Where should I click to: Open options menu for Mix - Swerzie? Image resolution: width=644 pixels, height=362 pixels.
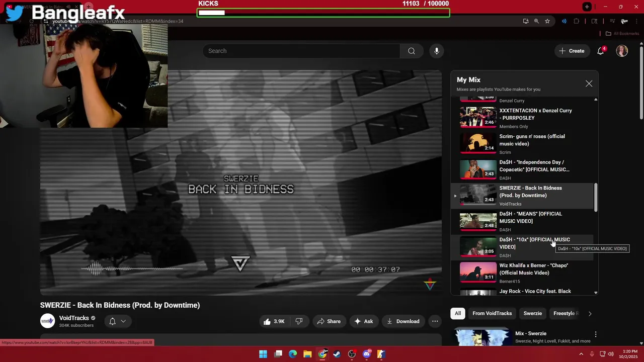pyautogui.click(x=596, y=334)
